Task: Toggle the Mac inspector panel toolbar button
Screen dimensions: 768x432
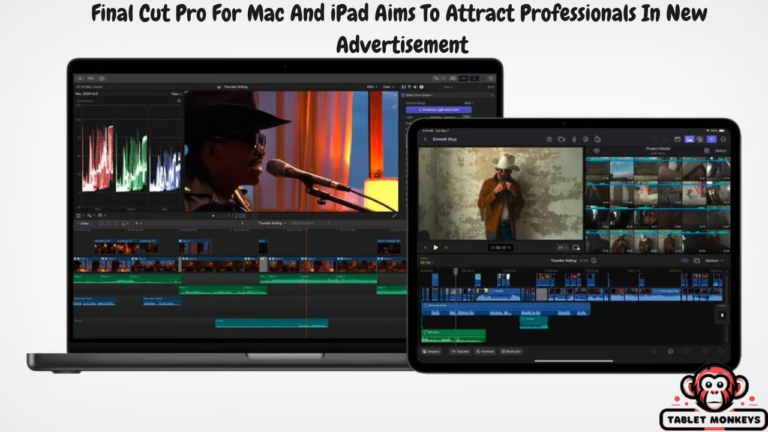Action: 474,78
